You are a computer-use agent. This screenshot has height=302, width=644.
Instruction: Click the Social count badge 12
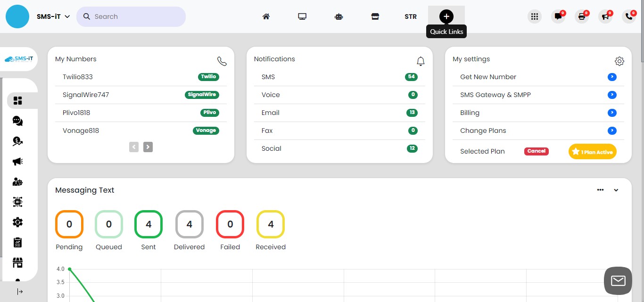(x=412, y=148)
